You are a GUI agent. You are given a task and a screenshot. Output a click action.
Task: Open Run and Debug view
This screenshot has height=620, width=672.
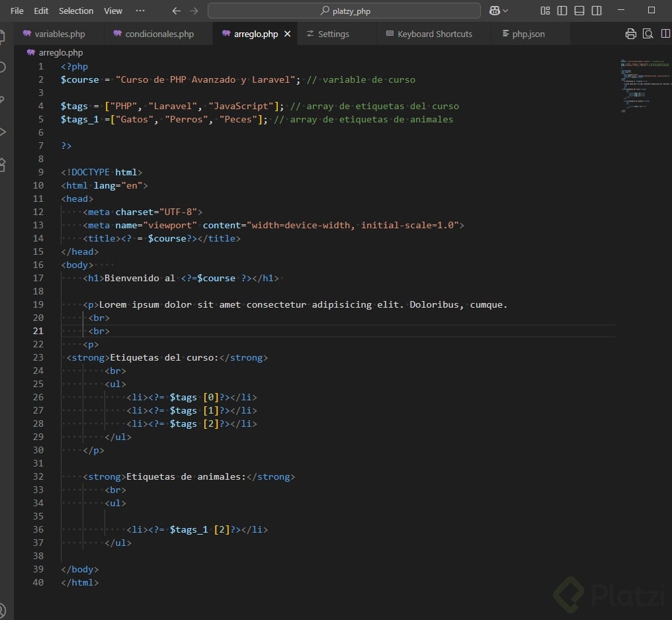(3, 132)
